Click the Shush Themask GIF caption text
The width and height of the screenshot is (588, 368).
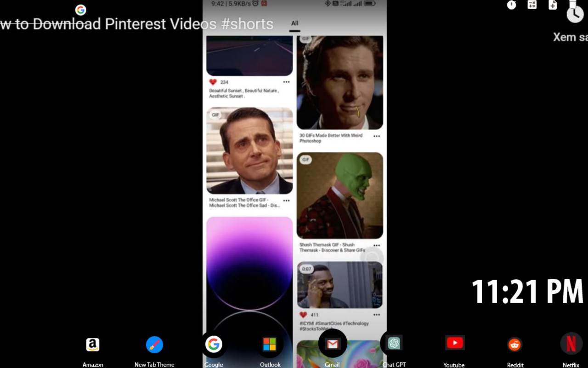tap(333, 247)
